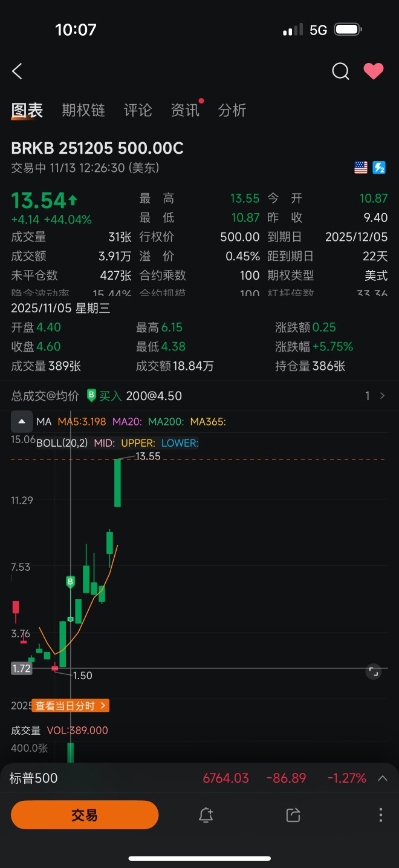Tap the current price 13.54

(39, 200)
